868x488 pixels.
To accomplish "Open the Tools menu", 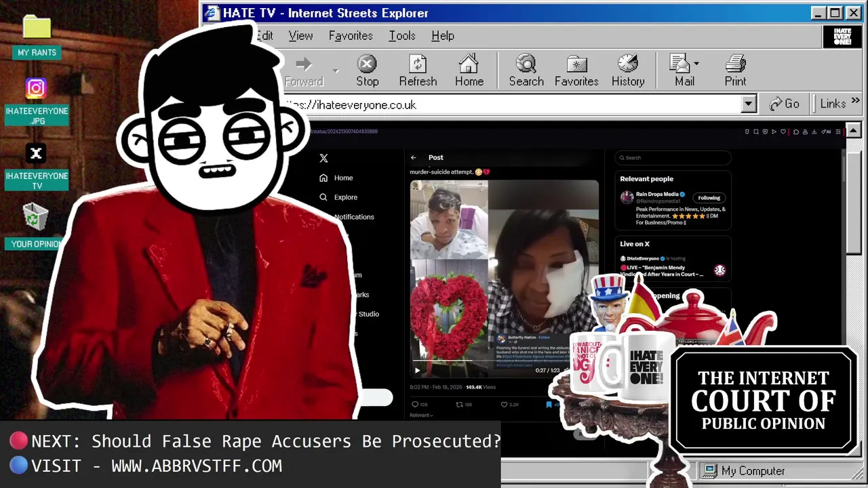I will (x=402, y=36).
